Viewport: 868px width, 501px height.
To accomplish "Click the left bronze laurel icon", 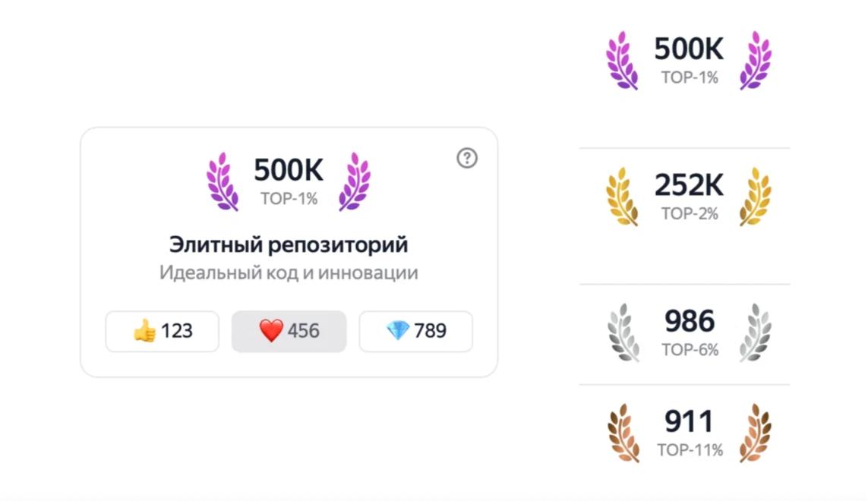I will [x=623, y=432].
